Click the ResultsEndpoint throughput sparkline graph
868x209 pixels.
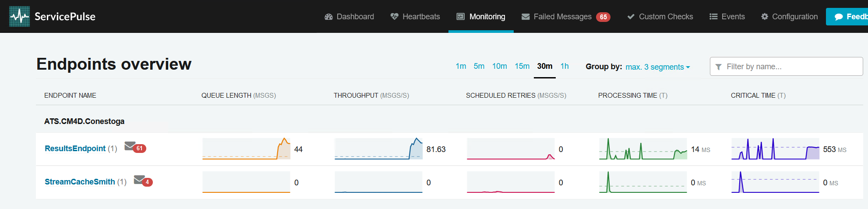[x=378, y=149]
